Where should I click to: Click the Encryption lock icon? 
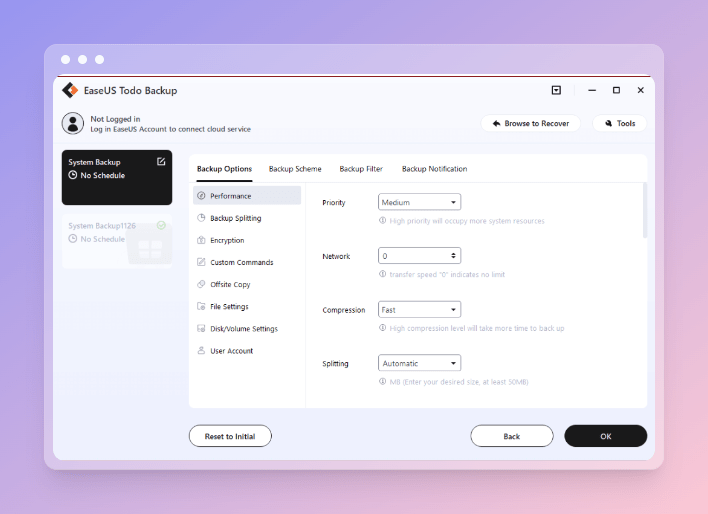click(201, 240)
